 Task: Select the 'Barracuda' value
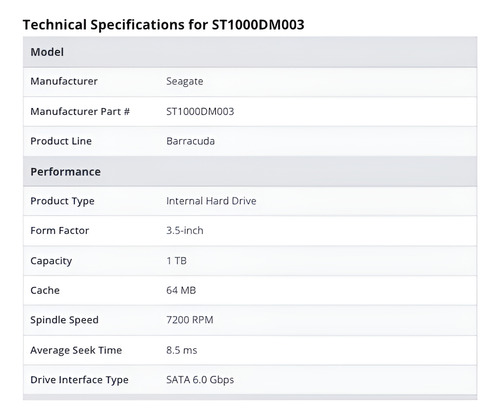tap(190, 141)
